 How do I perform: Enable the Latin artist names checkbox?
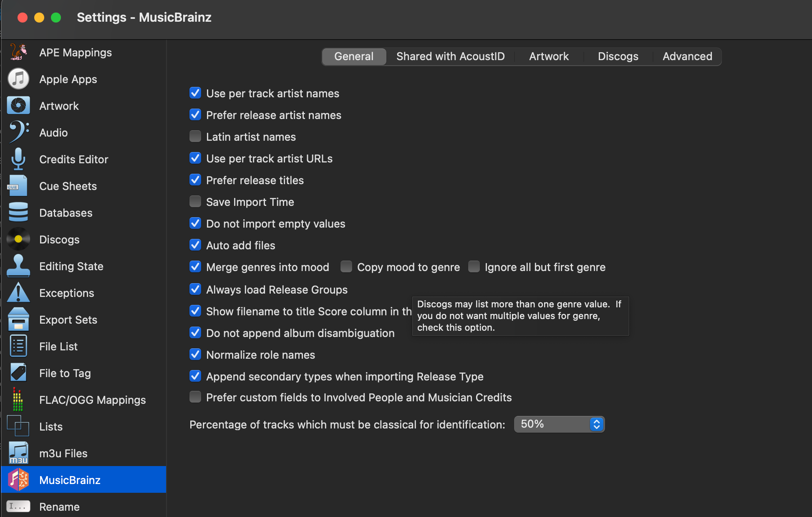pyautogui.click(x=195, y=137)
